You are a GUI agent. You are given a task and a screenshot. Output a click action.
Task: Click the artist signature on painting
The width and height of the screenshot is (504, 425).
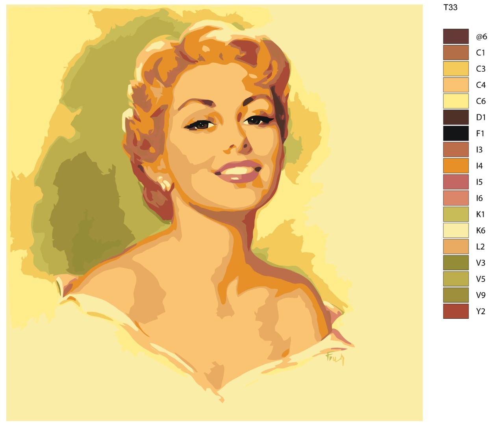pos(335,358)
